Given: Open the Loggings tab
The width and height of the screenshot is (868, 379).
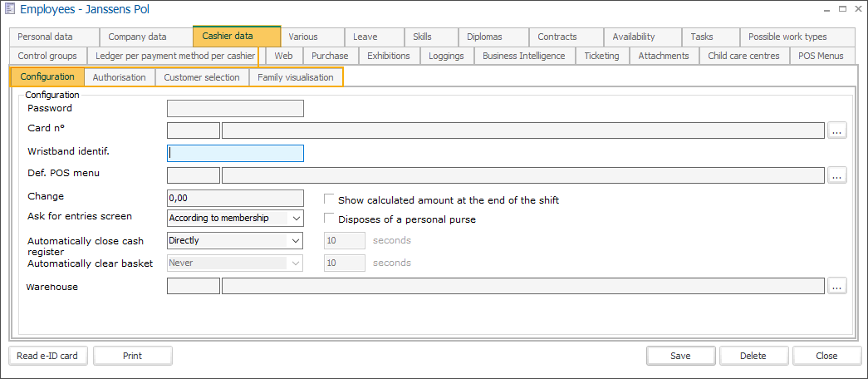Looking at the screenshot, I should tap(447, 56).
